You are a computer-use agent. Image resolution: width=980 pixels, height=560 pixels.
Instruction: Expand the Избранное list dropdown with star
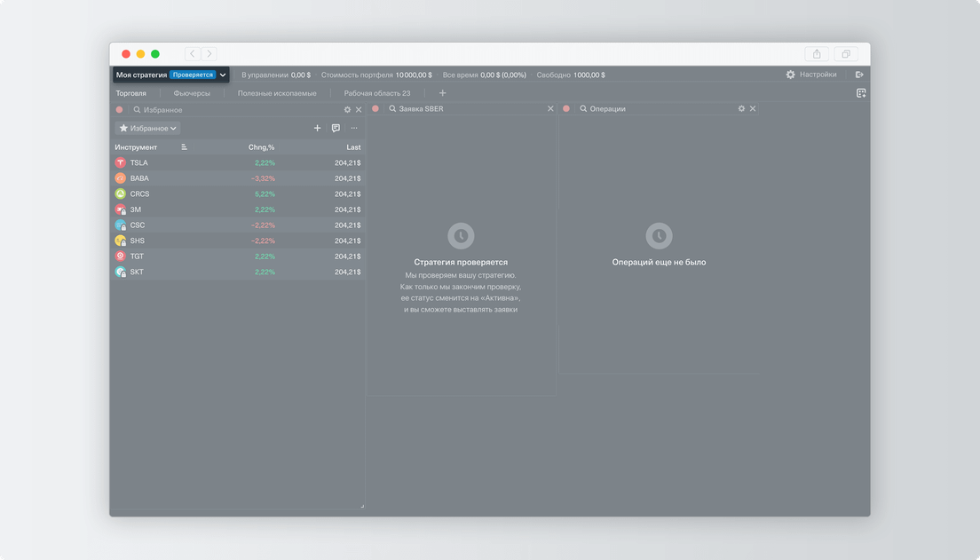pos(148,129)
